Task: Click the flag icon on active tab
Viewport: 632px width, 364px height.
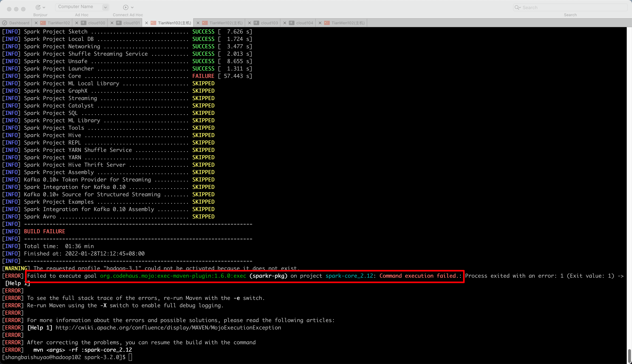Action: click(154, 23)
